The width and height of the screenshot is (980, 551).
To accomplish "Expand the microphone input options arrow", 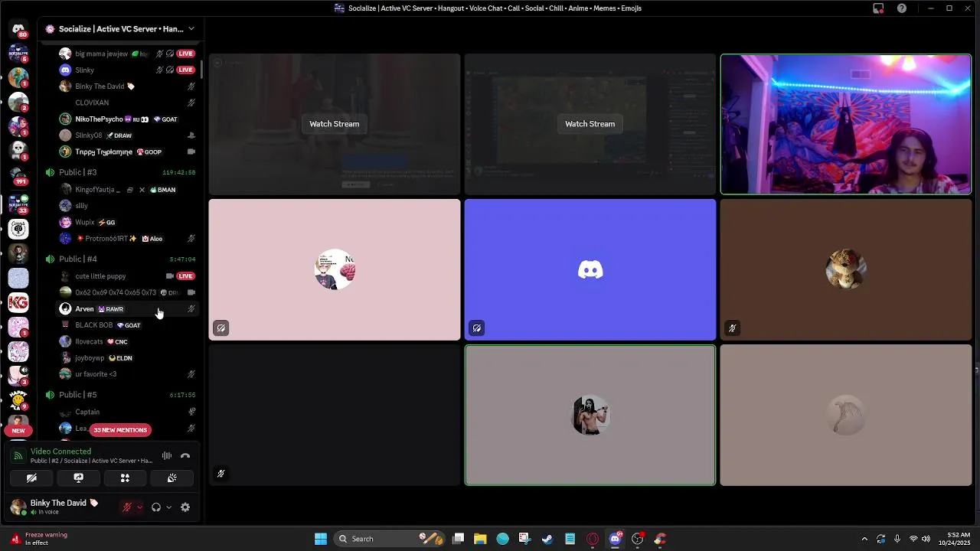I will (x=139, y=507).
